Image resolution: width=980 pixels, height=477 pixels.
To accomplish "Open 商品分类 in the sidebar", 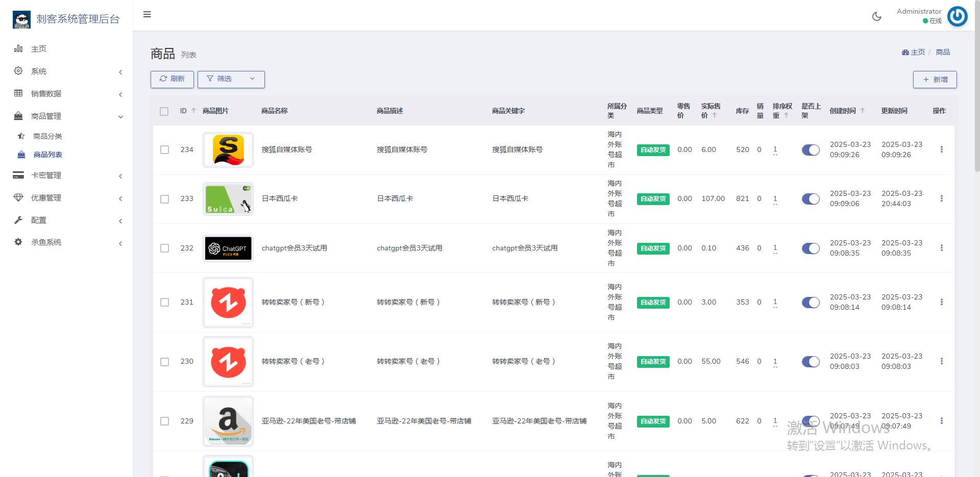I will point(47,136).
